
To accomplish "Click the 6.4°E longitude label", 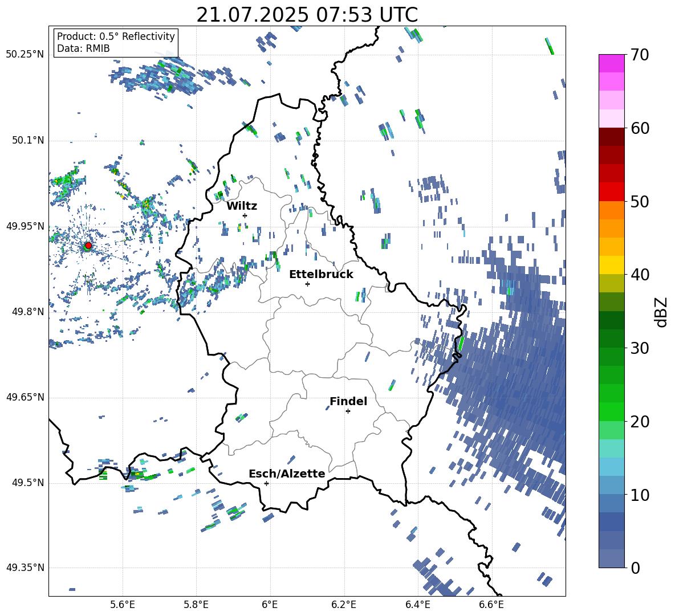I will (417, 605).
